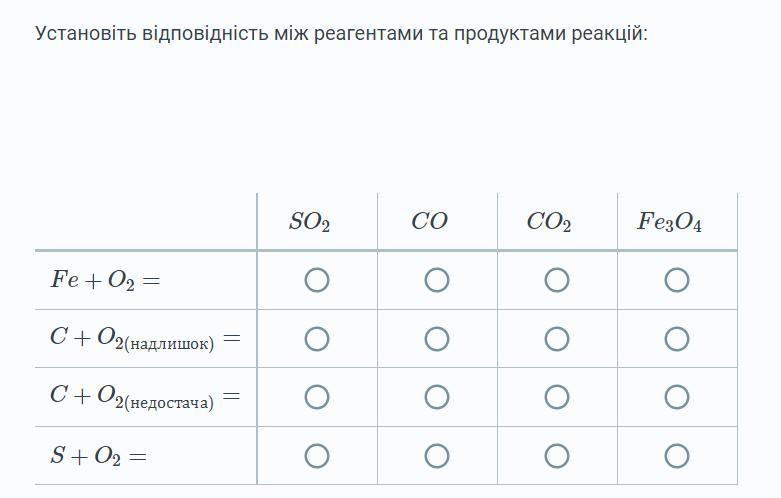
Task: Pick CO for the S + O2 row
Action: (437, 456)
